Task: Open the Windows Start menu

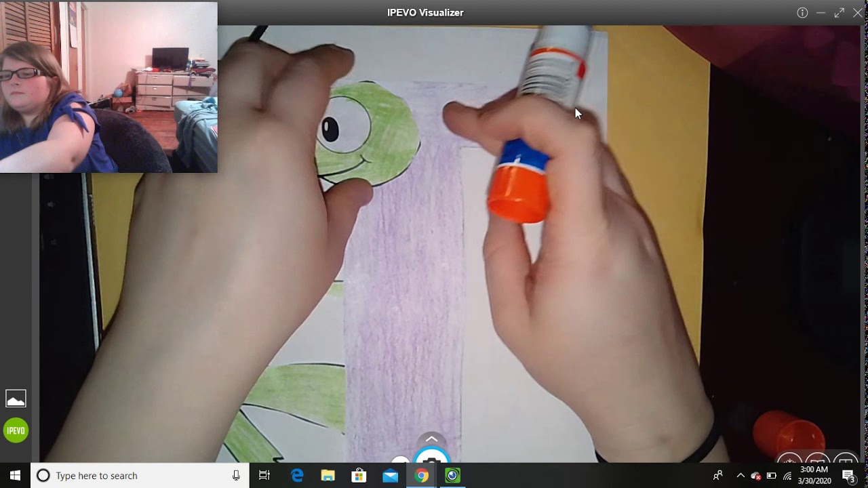Action: click(x=16, y=476)
